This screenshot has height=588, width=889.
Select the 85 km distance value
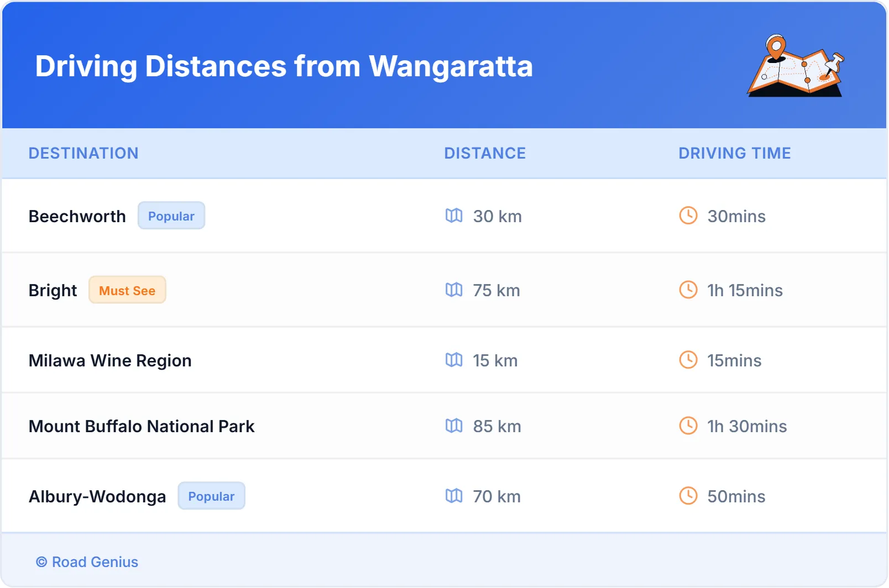[497, 426]
